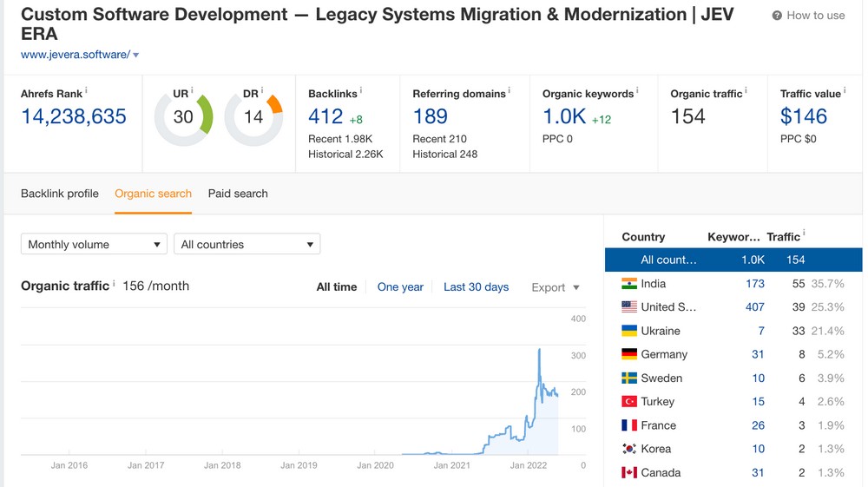
Task: Click the United States flag icon
Action: click(x=629, y=306)
